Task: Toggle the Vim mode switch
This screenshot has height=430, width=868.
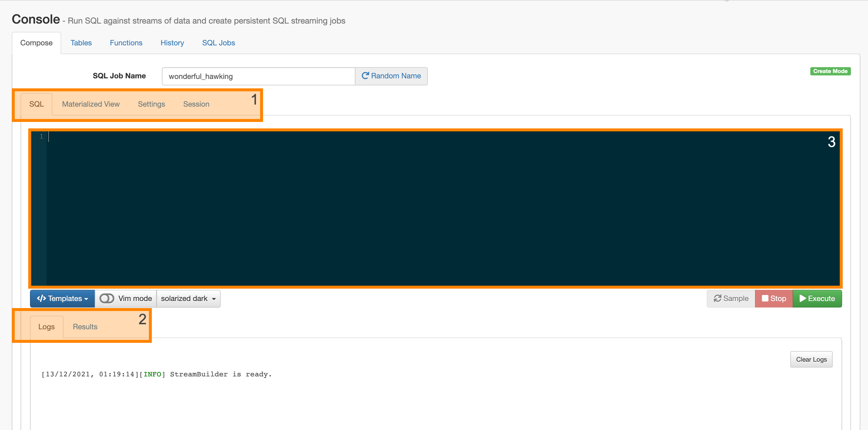Action: 107,298
